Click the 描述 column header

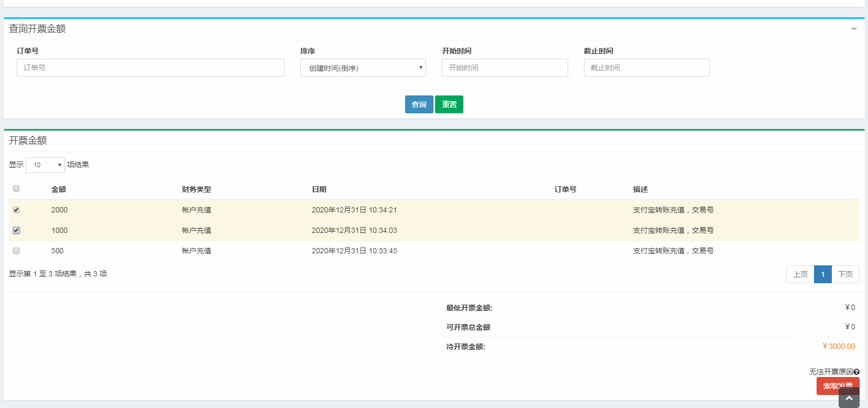(641, 189)
